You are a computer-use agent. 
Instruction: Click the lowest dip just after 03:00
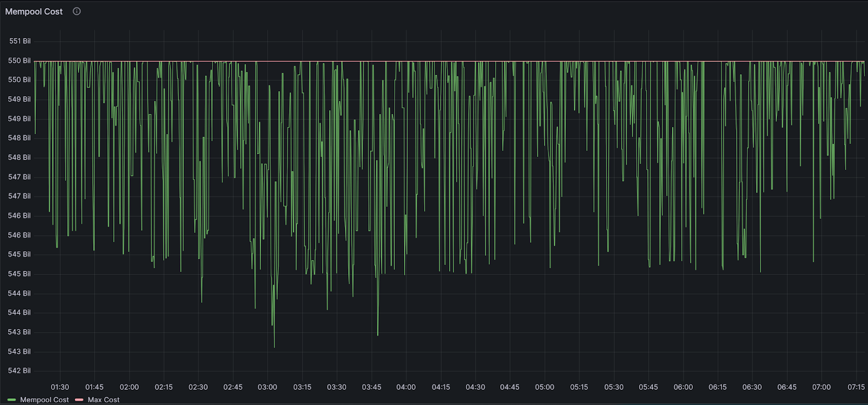pos(274,346)
